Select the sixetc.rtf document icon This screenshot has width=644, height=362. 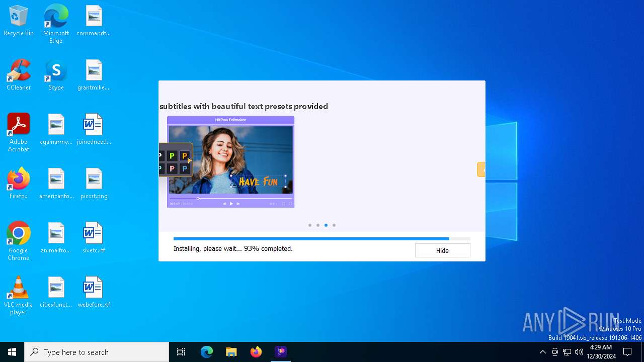[x=94, y=238]
